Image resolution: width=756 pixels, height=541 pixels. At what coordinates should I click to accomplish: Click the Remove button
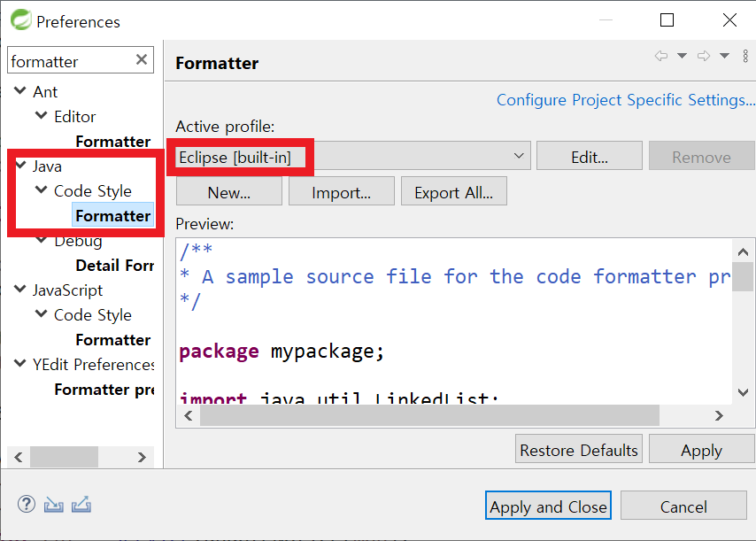coord(701,156)
